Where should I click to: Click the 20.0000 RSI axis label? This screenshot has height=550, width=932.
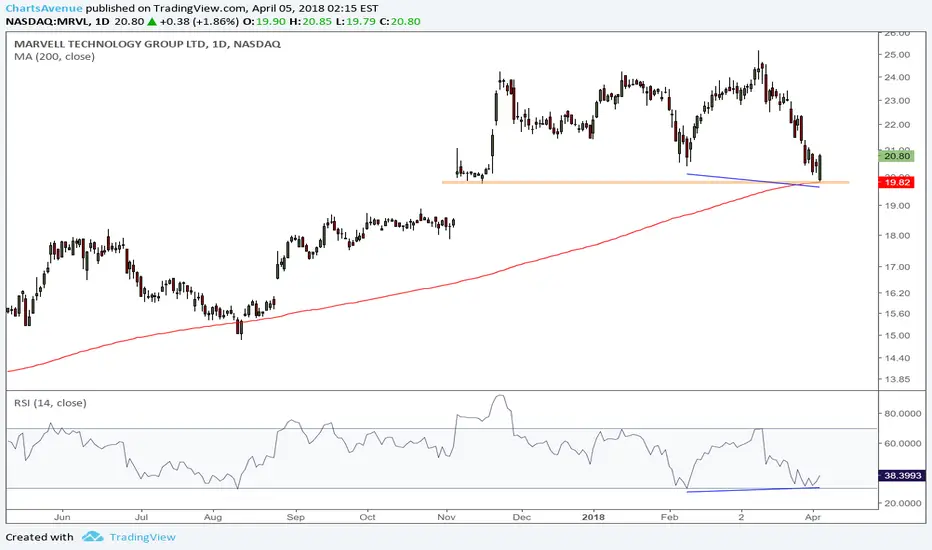point(903,503)
